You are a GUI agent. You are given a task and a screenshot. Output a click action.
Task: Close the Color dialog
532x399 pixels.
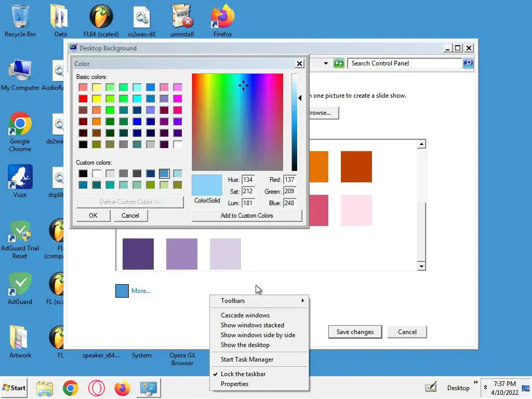pyautogui.click(x=299, y=63)
